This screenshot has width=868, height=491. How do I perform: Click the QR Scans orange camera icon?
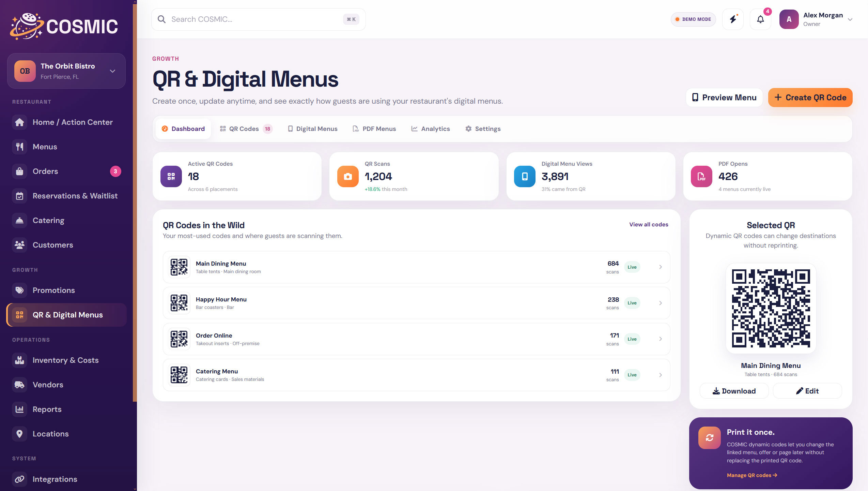pos(348,176)
